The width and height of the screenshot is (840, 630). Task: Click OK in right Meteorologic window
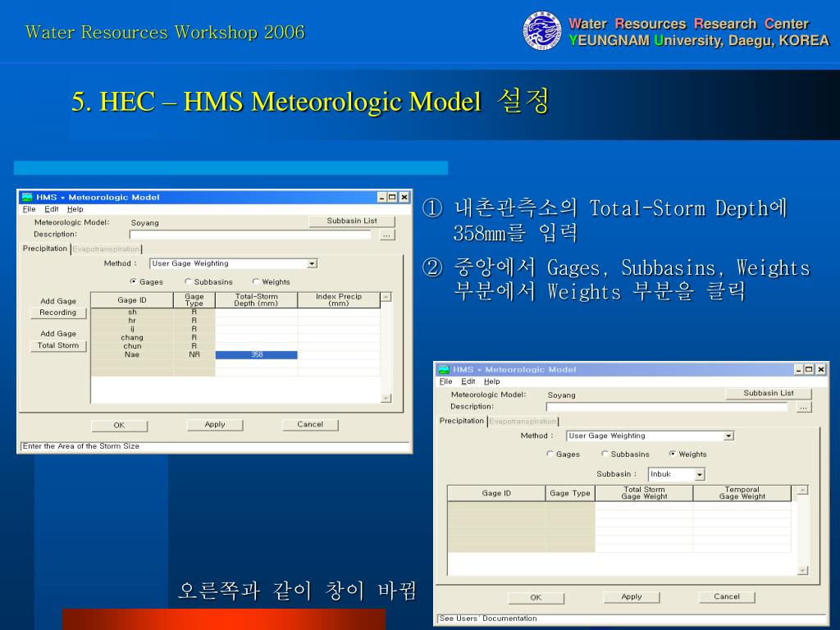pyautogui.click(x=536, y=597)
